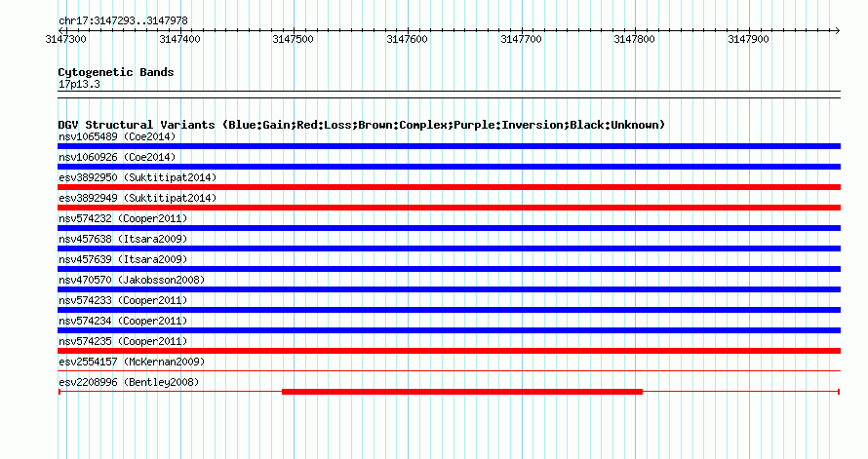This screenshot has width=868, height=459.
Task: Open the nsv574234 (Cooper2011) label
Action: click(123, 321)
